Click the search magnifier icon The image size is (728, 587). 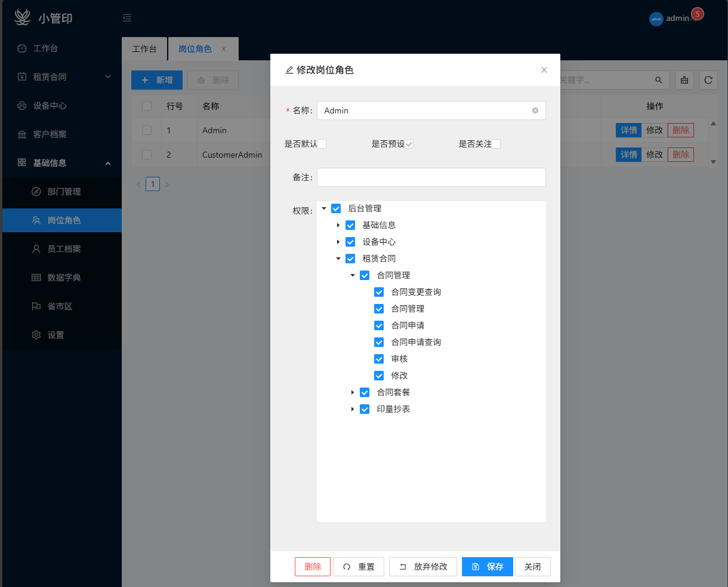click(659, 80)
